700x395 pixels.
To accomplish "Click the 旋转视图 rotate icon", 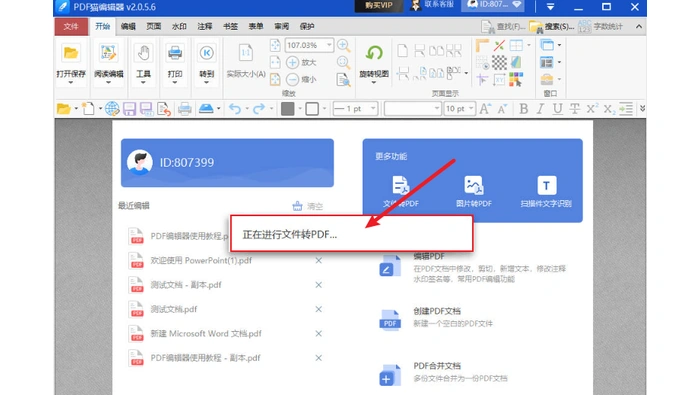I will 374,54.
